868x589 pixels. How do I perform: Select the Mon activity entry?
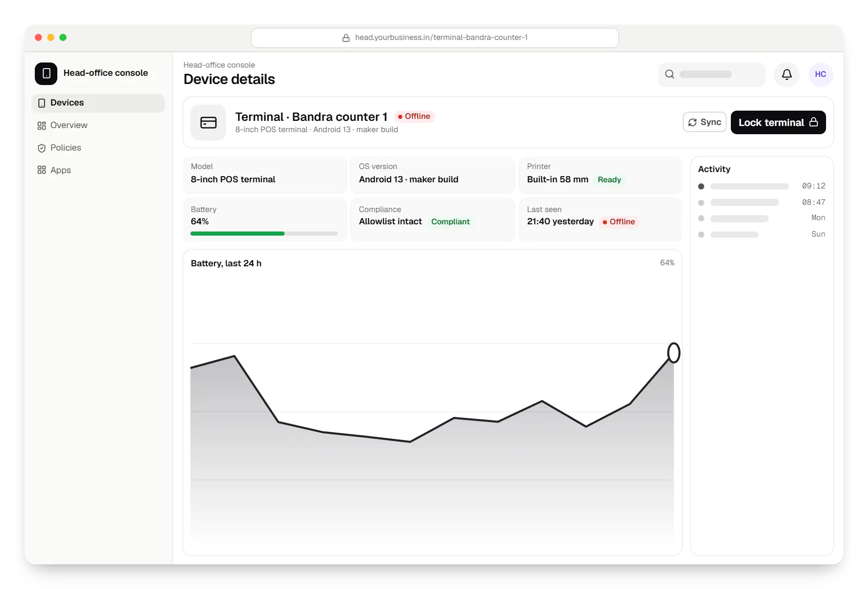[x=762, y=218]
